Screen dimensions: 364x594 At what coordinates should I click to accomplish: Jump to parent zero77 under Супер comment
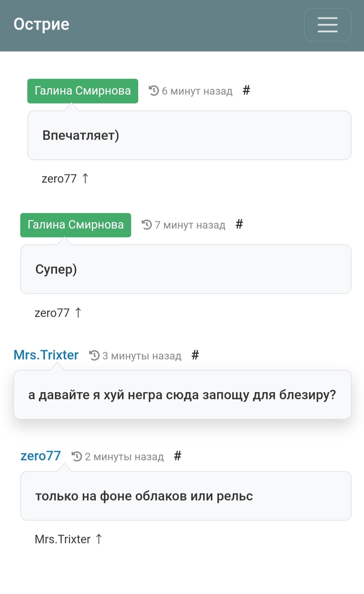tap(58, 313)
